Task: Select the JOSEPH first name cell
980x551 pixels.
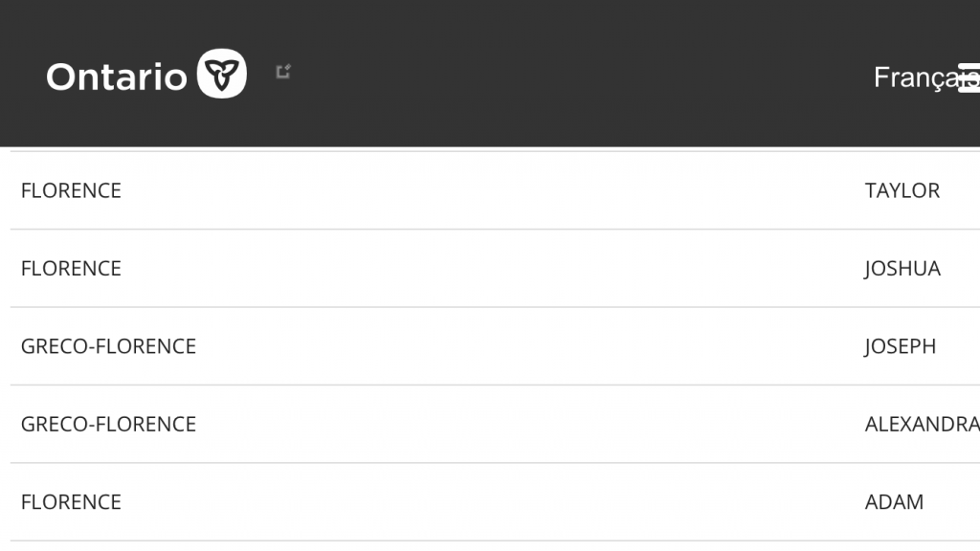Action: (900, 346)
